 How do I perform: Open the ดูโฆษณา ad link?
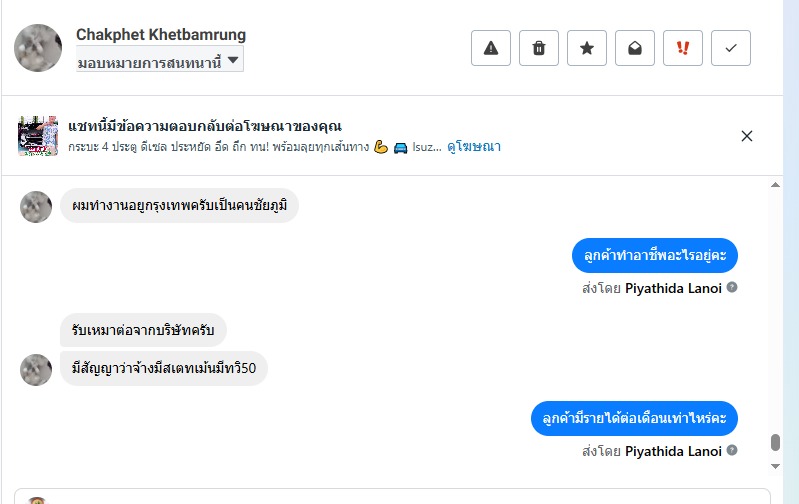(x=474, y=147)
